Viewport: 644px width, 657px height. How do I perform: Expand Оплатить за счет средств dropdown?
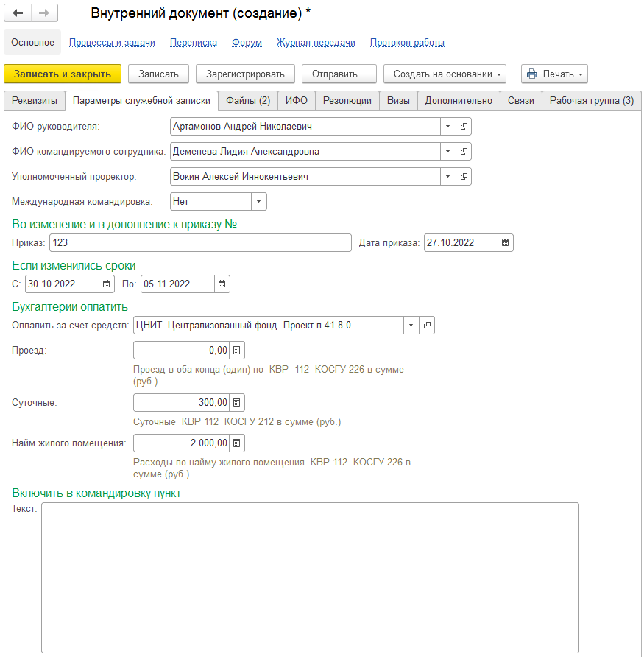point(411,325)
